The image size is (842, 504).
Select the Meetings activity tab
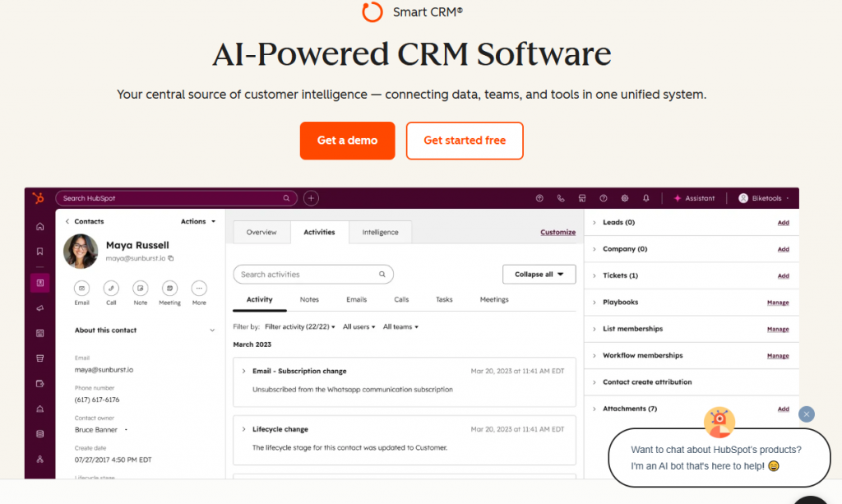[x=494, y=299]
